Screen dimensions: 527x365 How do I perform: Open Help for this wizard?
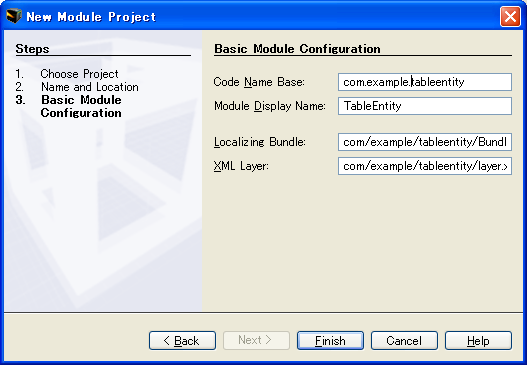click(x=478, y=340)
